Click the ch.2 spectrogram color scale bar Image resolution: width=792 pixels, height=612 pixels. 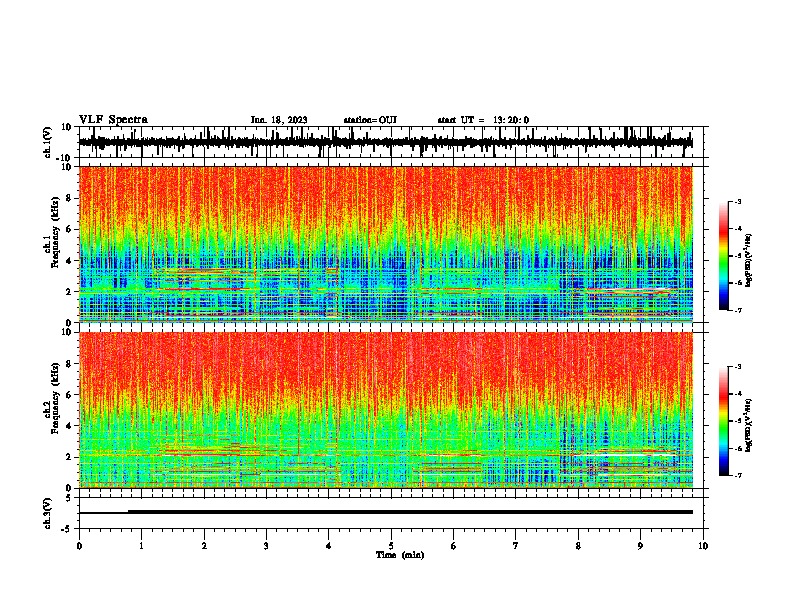pos(724,421)
